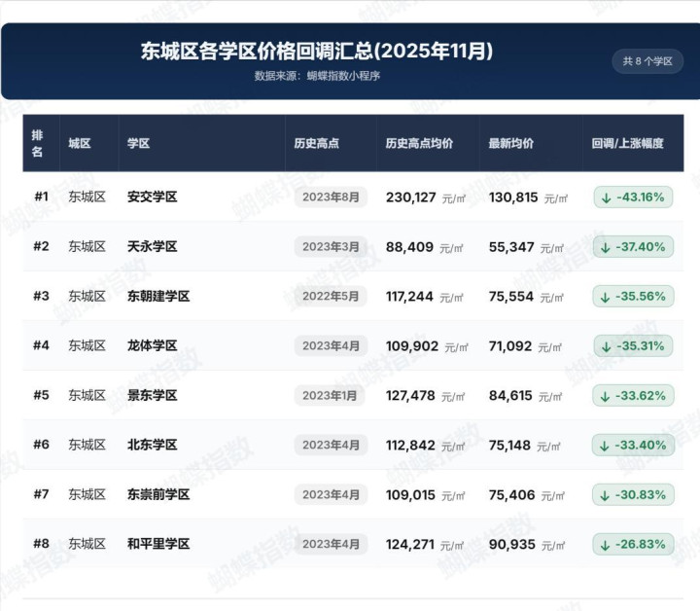Open the 安交学区 row name
Viewport: 700px width, 611px height.
coord(153,197)
